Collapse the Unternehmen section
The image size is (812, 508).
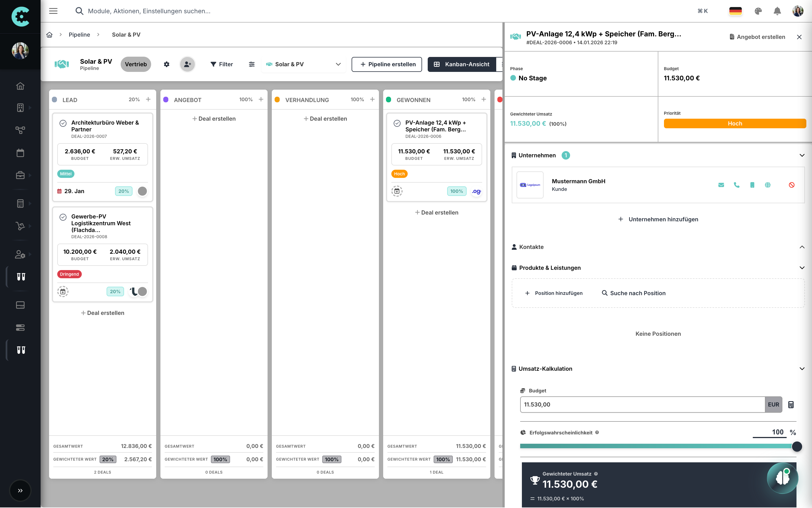pos(802,155)
